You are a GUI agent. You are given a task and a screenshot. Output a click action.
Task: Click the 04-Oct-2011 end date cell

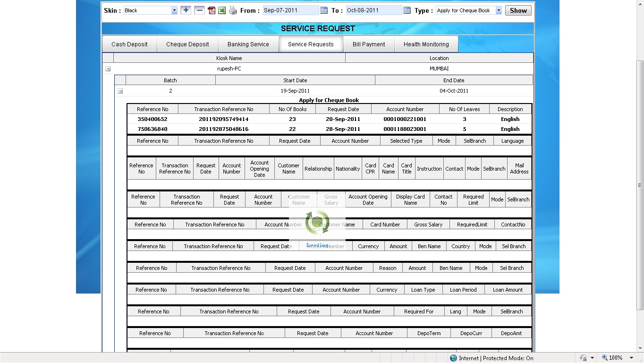(x=454, y=91)
